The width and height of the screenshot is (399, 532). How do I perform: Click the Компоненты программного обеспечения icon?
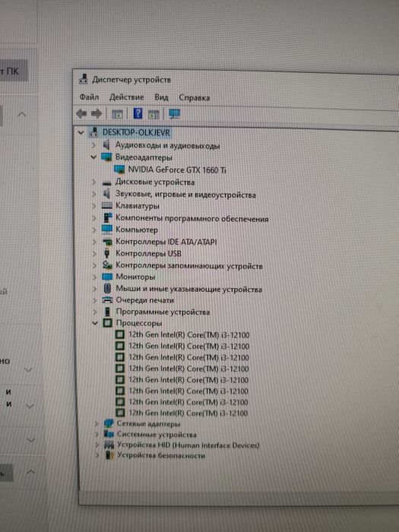pos(108,217)
